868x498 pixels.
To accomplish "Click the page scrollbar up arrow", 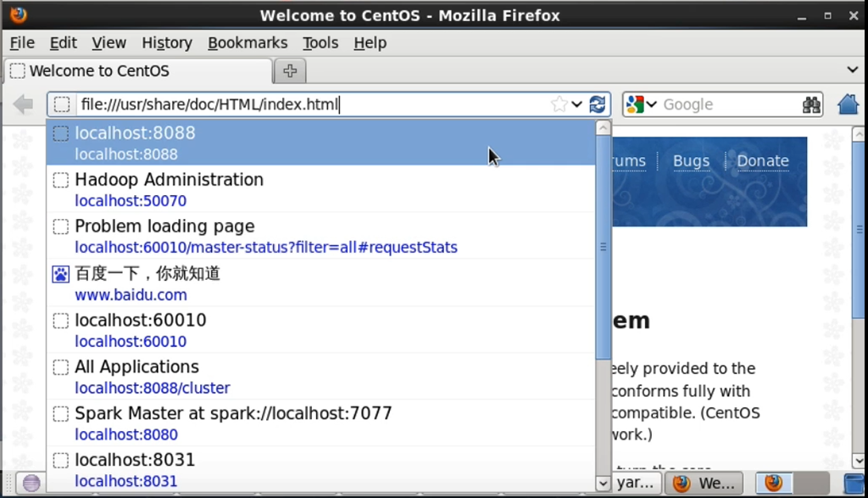I will pyautogui.click(x=859, y=133).
